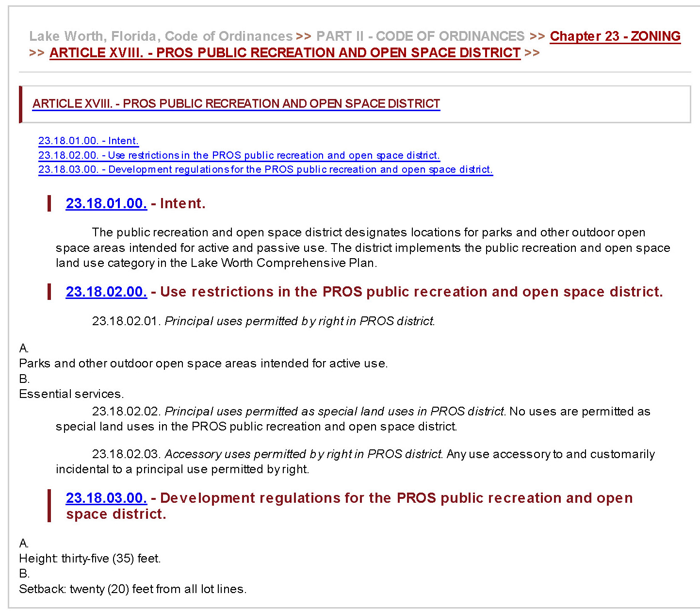Click the ARTICLE XVIII breadcrumb link at the top

pos(285,53)
